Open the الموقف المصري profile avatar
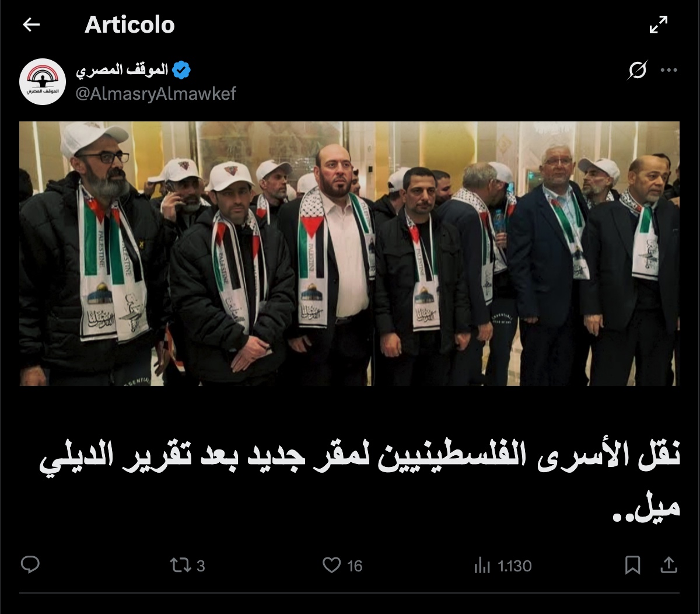Viewport: 700px width, 614px height. [43, 82]
